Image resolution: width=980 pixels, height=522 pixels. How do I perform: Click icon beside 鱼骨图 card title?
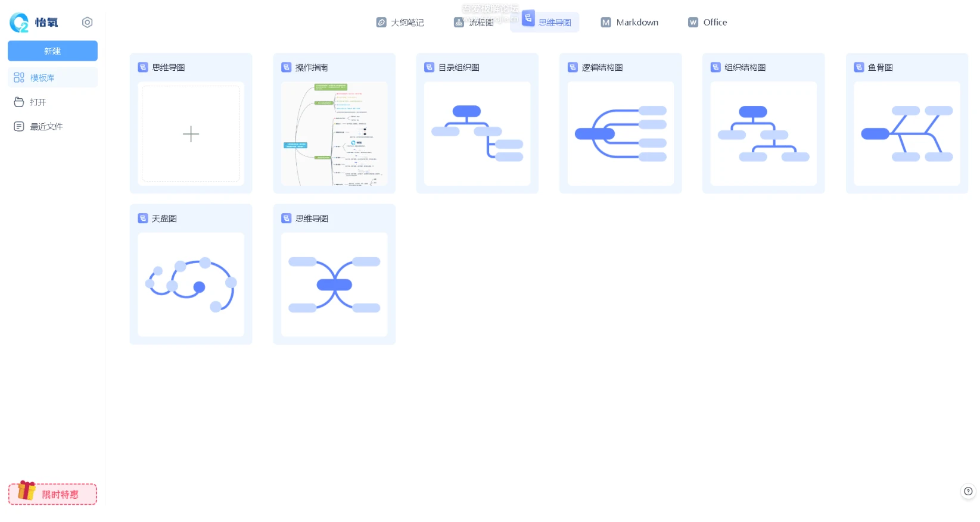pyautogui.click(x=859, y=67)
